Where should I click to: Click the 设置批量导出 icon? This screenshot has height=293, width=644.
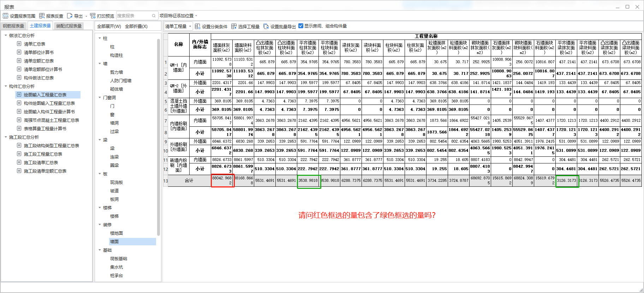(266, 26)
